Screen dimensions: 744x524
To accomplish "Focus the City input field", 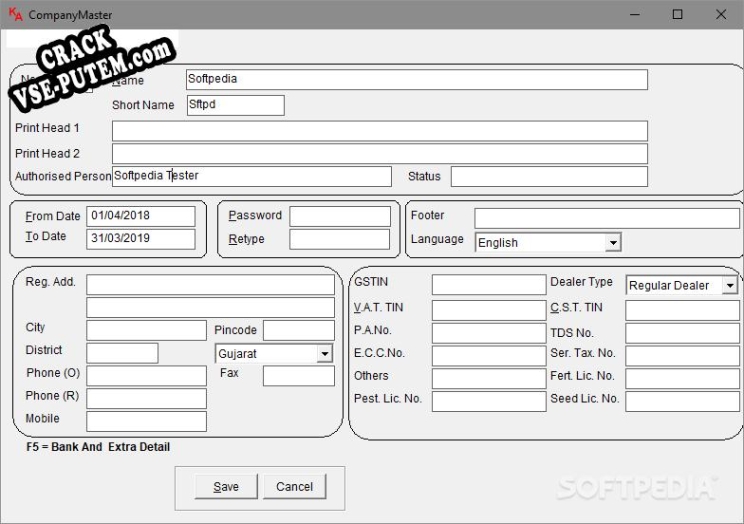I will click(x=147, y=330).
